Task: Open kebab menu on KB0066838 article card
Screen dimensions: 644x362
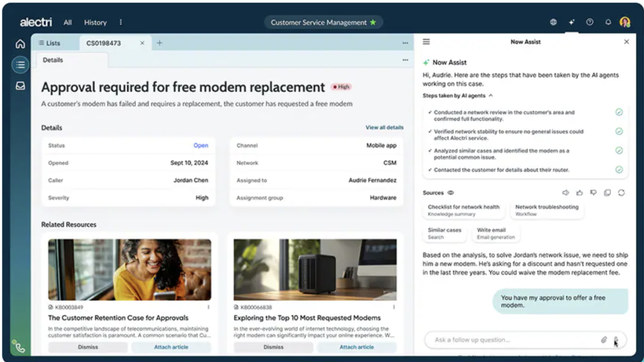Action: (x=394, y=307)
